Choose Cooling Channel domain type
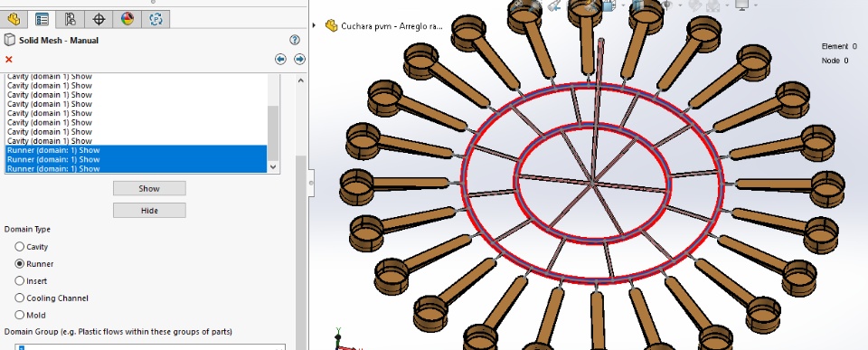Image resolution: width=868 pixels, height=350 pixels. click(20, 298)
